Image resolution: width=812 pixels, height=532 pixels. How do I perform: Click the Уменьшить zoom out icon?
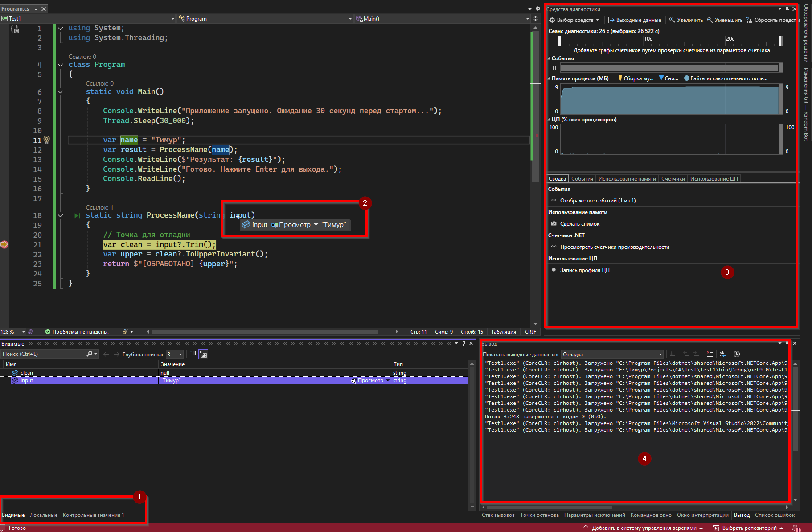[x=710, y=20]
